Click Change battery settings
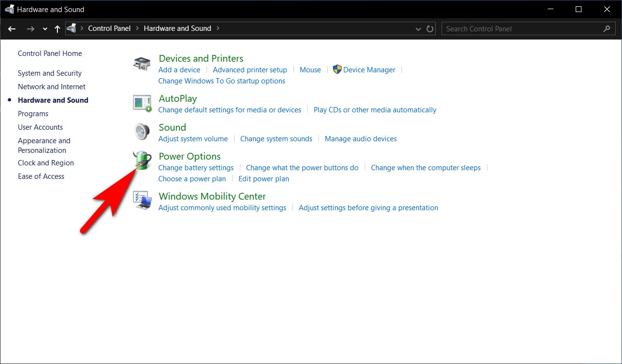 pos(196,168)
